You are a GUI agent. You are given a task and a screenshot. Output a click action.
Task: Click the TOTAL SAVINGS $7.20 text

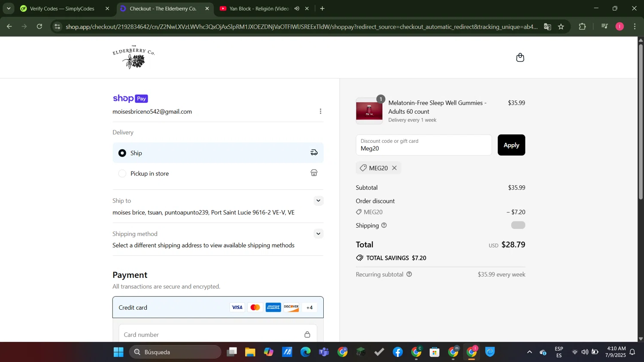tap(396, 258)
